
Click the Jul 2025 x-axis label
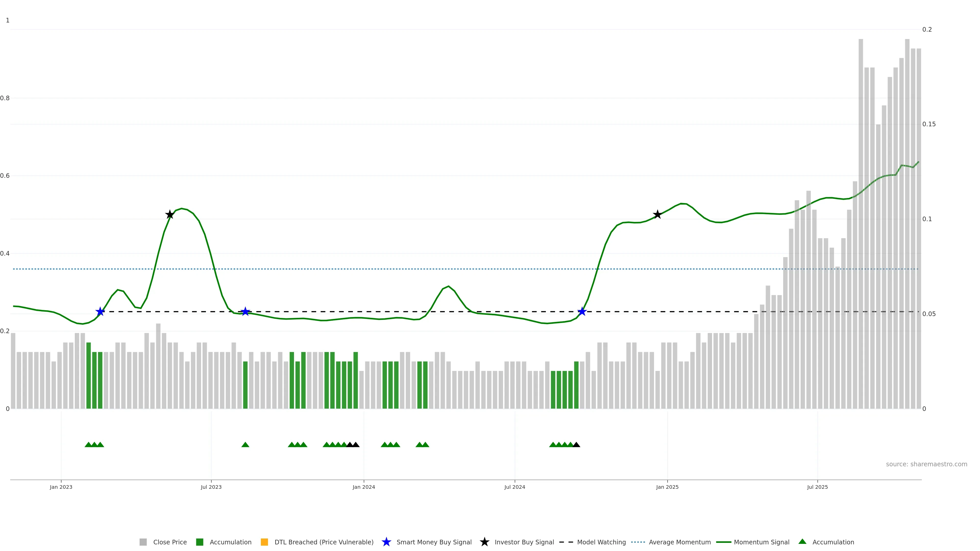pyautogui.click(x=817, y=487)
